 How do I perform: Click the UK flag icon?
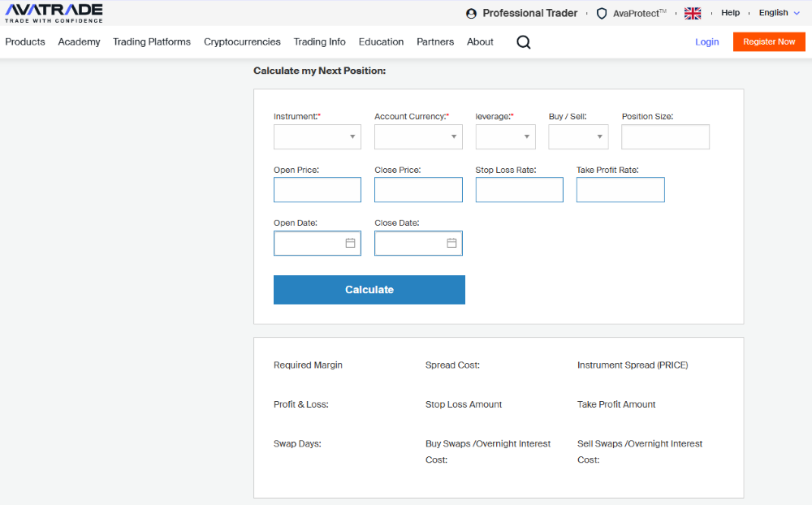pyautogui.click(x=693, y=13)
